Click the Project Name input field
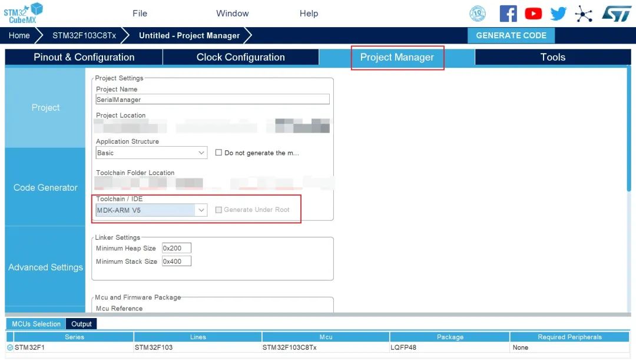 [x=213, y=100]
